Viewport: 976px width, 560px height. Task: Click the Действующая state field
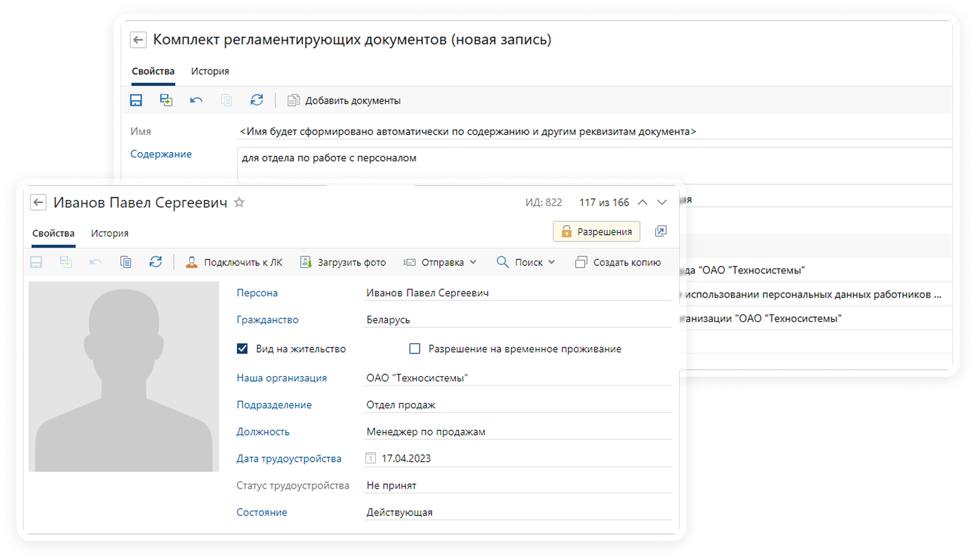[517, 513]
